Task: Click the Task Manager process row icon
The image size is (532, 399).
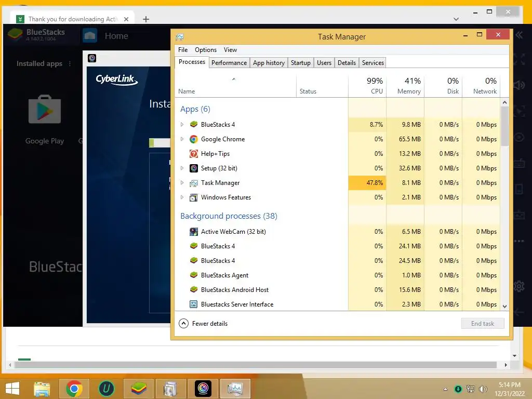Action: click(194, 183)
